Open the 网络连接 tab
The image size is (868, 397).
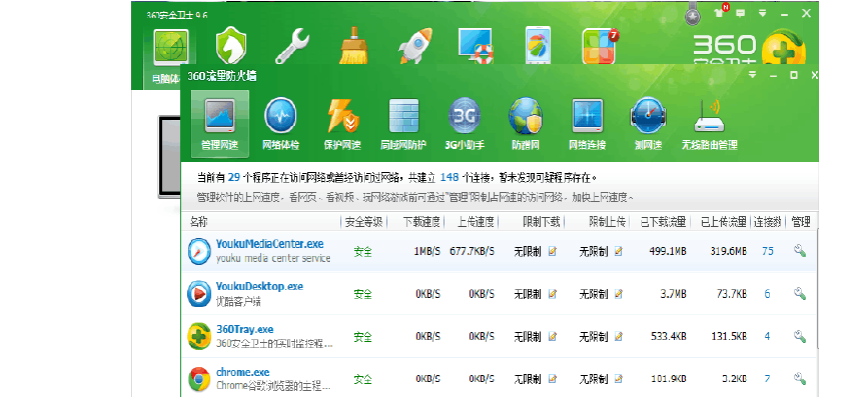[x=587, y=125]
